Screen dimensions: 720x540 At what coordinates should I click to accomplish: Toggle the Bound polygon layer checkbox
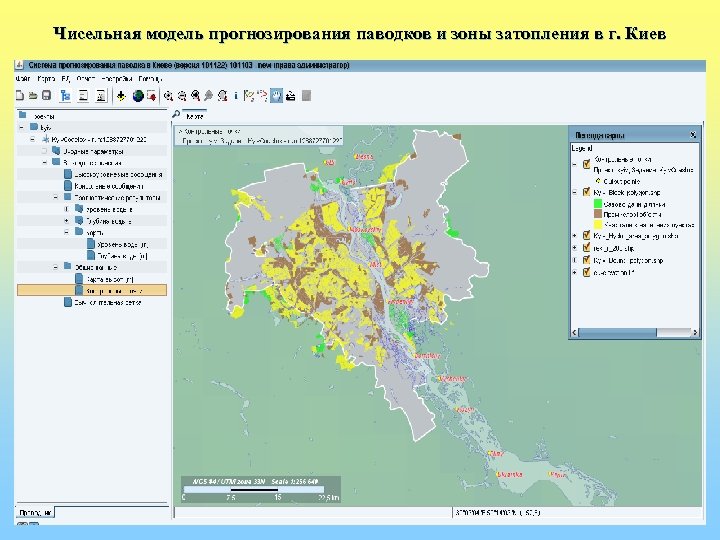[x=586, y=261]
